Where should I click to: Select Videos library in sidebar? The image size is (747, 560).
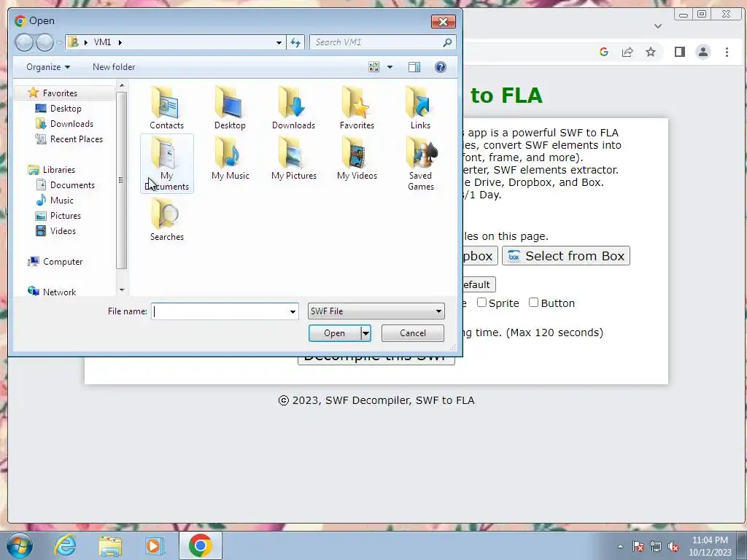(x=63, y=230)
